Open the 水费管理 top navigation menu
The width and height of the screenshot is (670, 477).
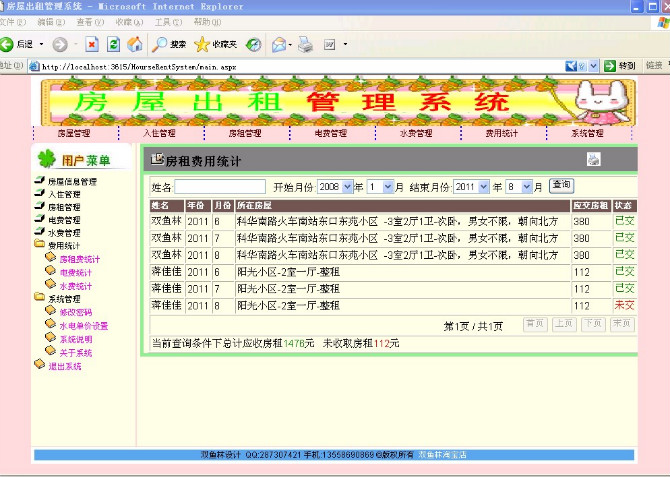pyautogui.click(x=416, y=133)
